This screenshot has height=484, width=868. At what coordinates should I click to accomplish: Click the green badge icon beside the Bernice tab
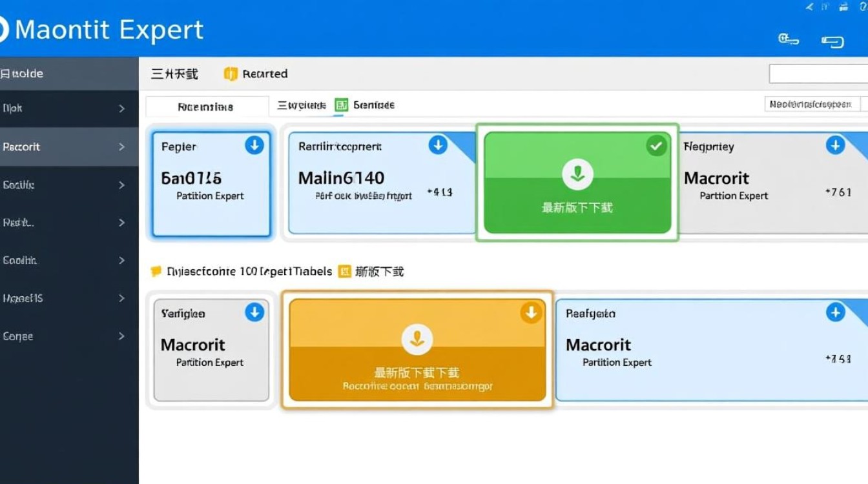click(341, 105)
